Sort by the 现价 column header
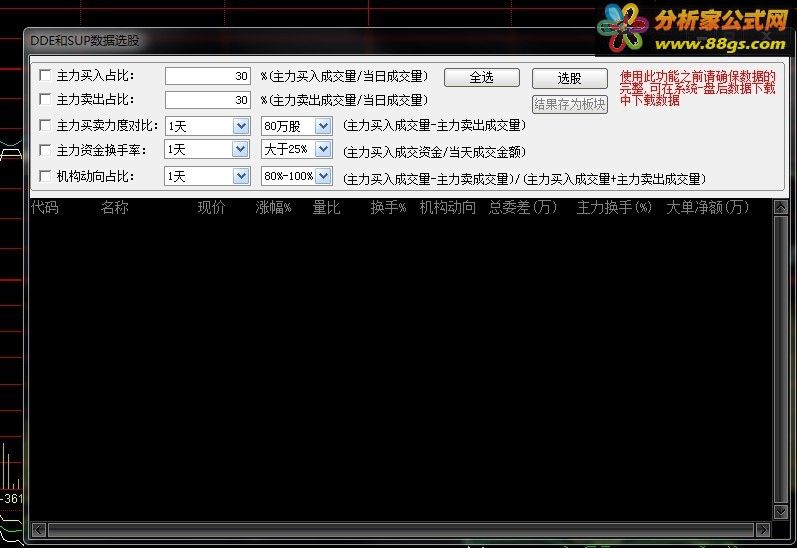The height and width of the screenshot is (548, 797). coord(211,207)
